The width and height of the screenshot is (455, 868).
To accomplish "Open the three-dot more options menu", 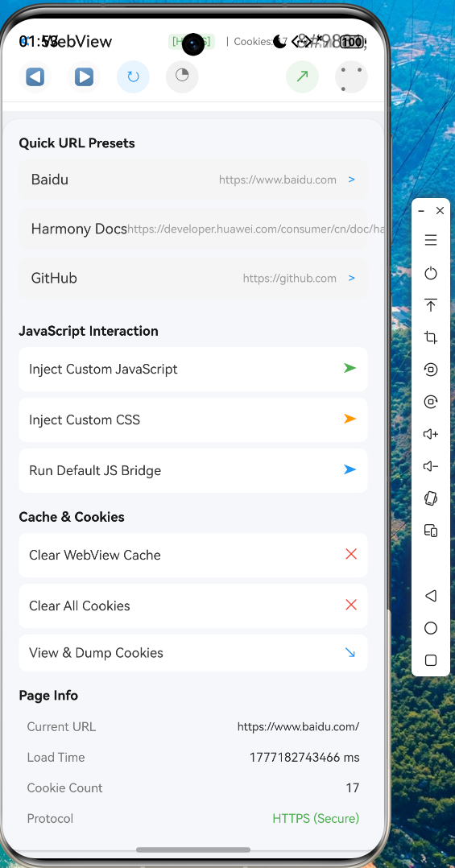I will click(351, 76).
